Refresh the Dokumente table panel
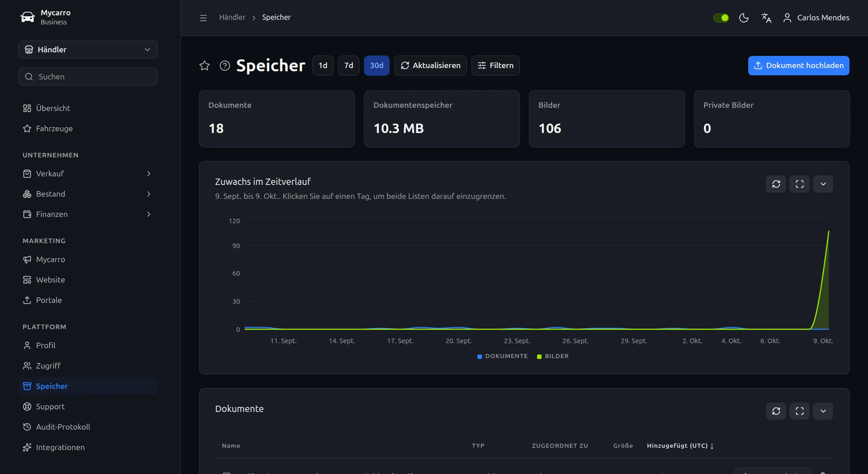868x474 pixels. [x=776, y=411]
